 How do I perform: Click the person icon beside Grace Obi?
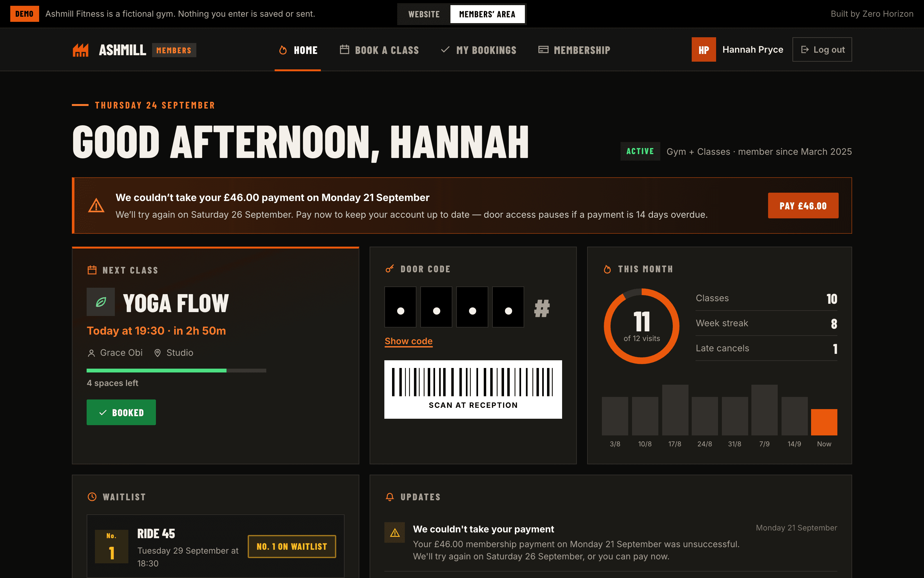(91, 353)
